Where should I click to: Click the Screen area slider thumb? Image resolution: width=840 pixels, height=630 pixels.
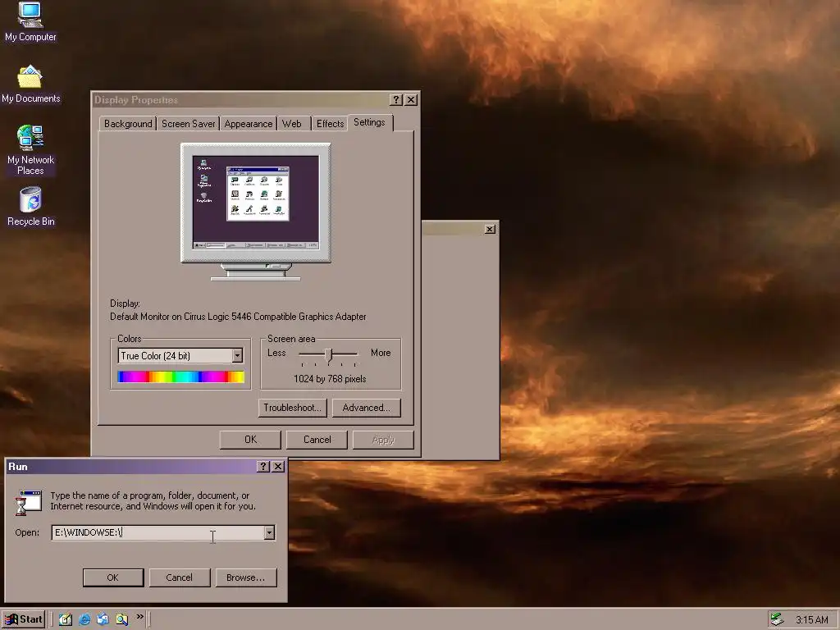pos(329,354)
